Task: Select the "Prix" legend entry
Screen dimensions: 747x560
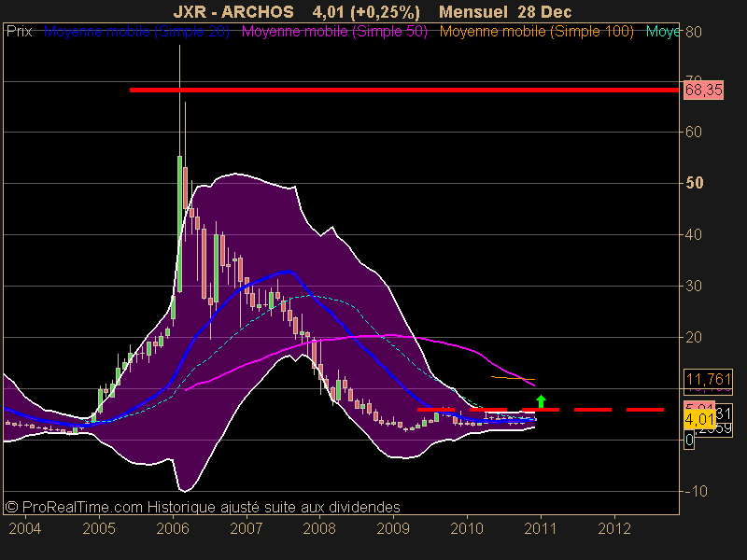Action: click(x=19, y=32)
